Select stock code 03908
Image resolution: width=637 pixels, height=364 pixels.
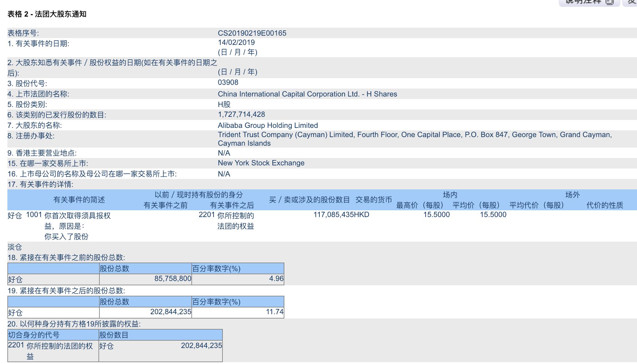point(228,82)
